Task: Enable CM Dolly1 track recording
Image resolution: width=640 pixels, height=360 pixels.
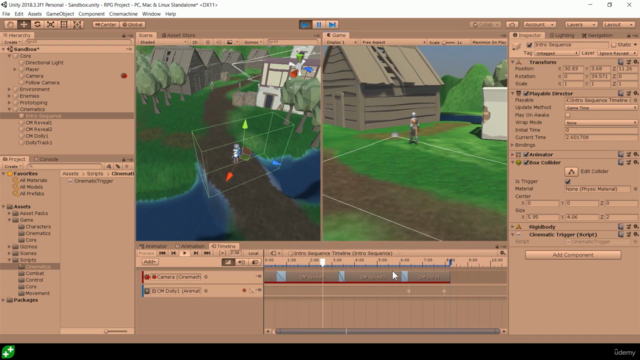Action: (x=244, y=291)
